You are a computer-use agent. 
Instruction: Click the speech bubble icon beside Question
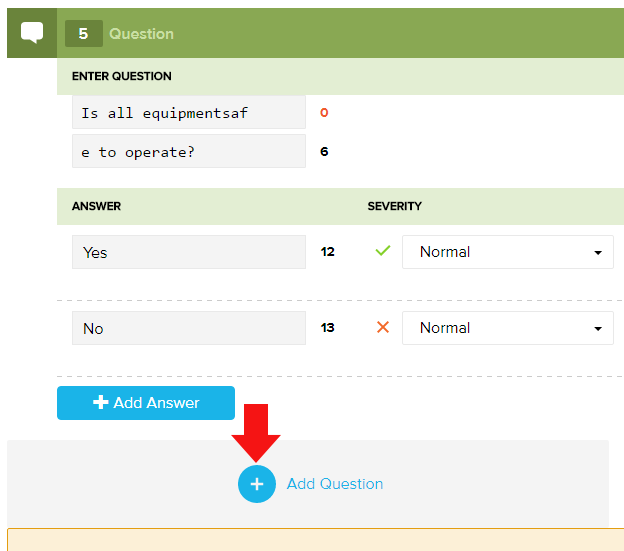32,33
